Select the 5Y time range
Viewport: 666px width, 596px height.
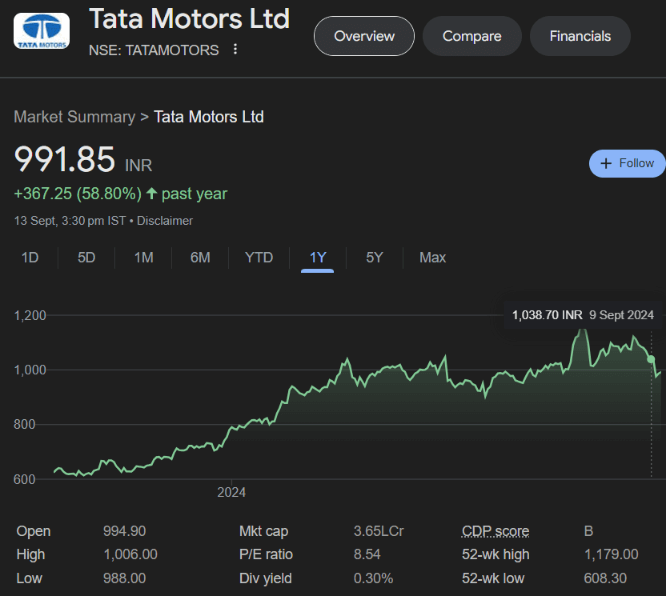374,257
